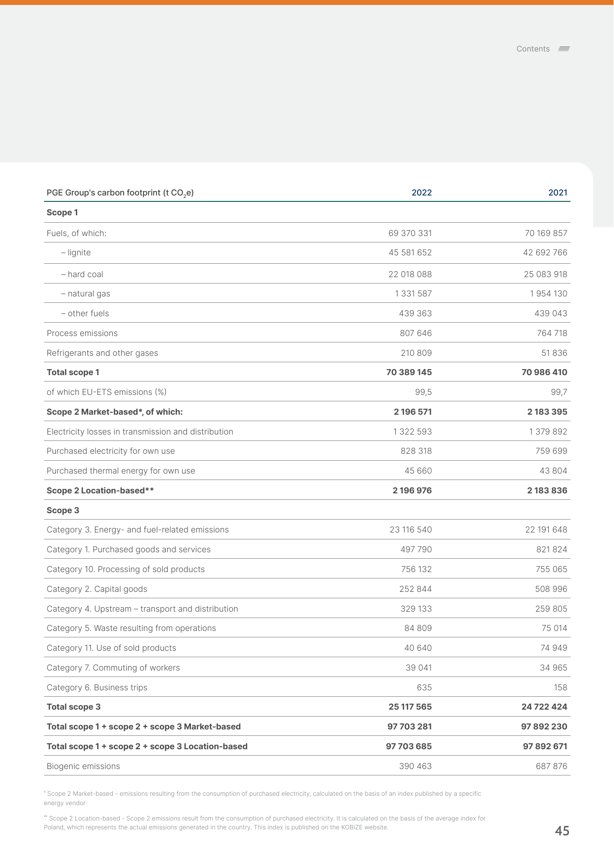Select Total scope 3 value 25 117 565
Image resolution: width=614 pixels, height=868 pixels.
pyautogui.click(x=410, y=707)
